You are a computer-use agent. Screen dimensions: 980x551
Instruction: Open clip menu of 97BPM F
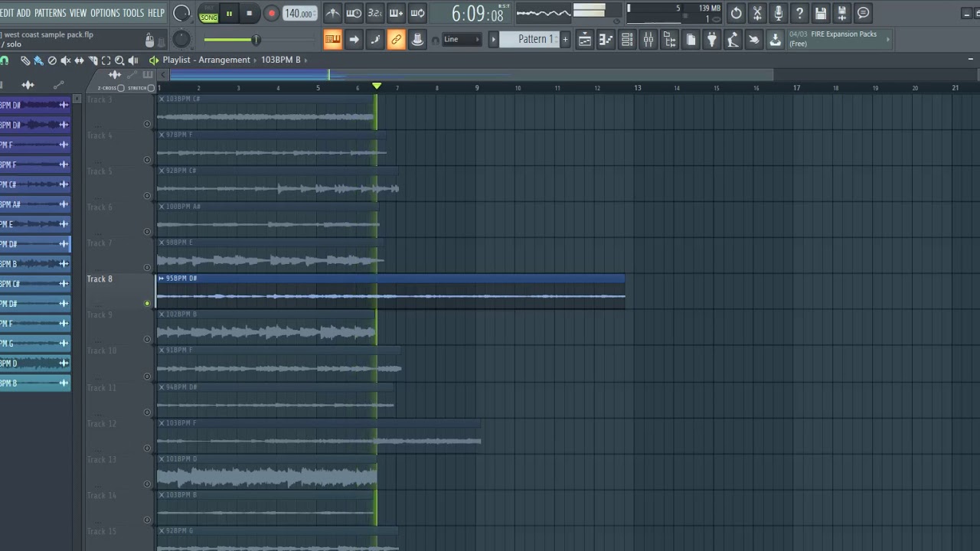tap(162, 135)
